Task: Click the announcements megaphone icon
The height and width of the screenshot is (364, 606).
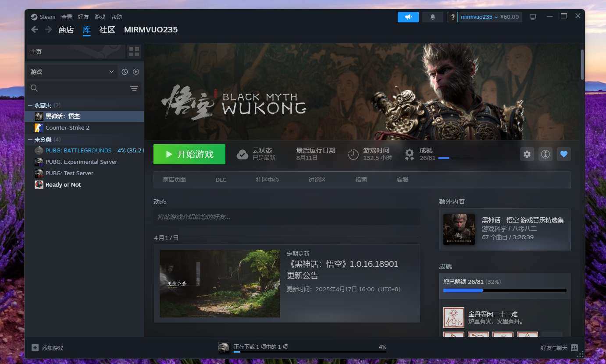Action: click(x=408, y=17)
